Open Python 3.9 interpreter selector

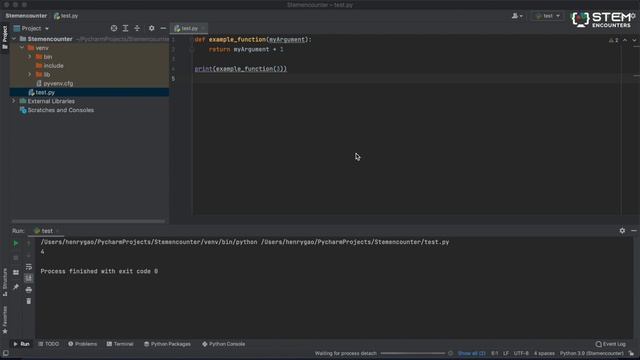point(591,353)
